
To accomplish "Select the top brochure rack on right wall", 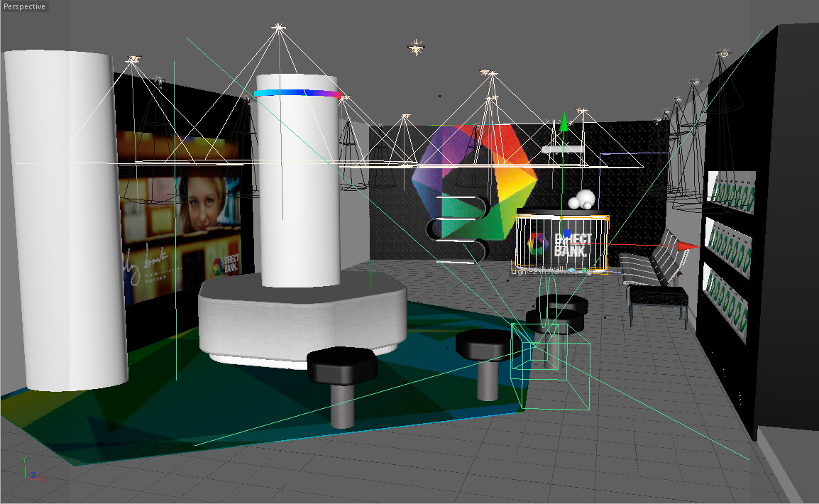I will tap(731, 192).
